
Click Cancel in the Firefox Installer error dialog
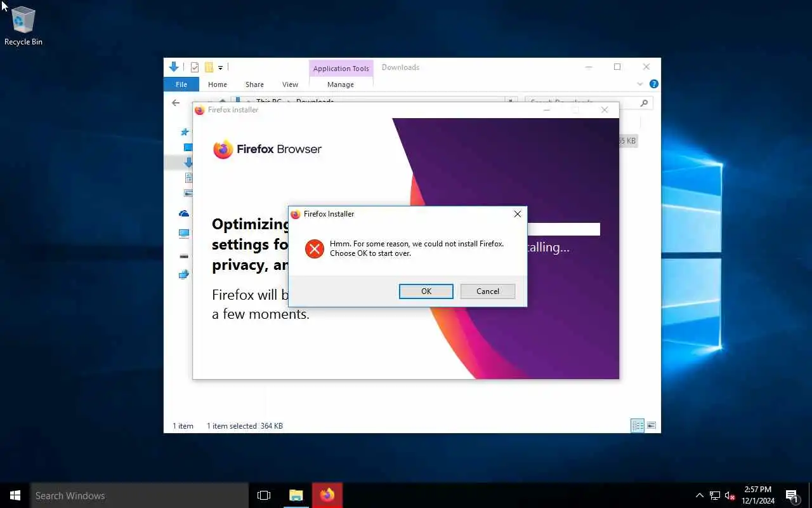click(x=488, y=291)
